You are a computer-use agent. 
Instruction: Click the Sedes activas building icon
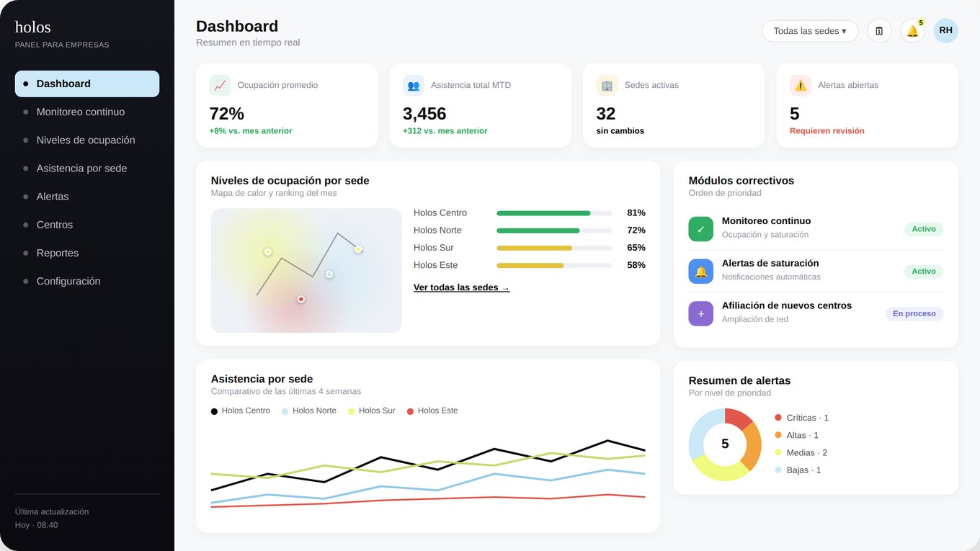tap(607, 85)
